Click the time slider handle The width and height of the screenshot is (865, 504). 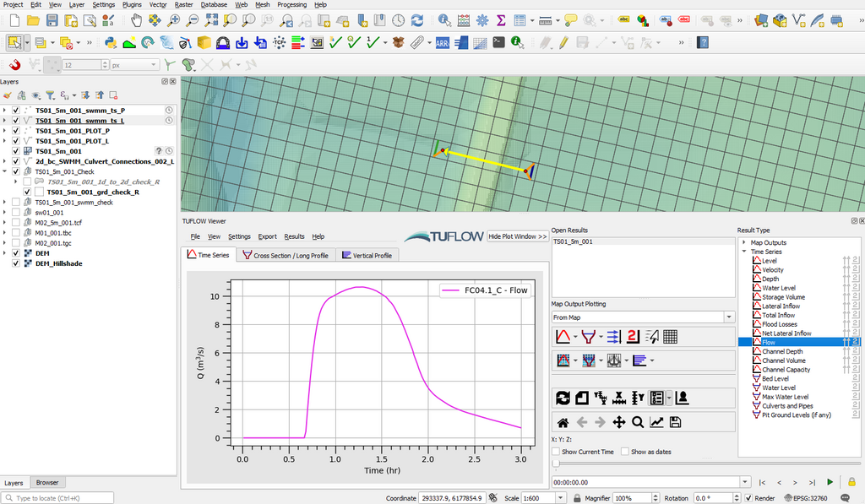click(556, 463)
